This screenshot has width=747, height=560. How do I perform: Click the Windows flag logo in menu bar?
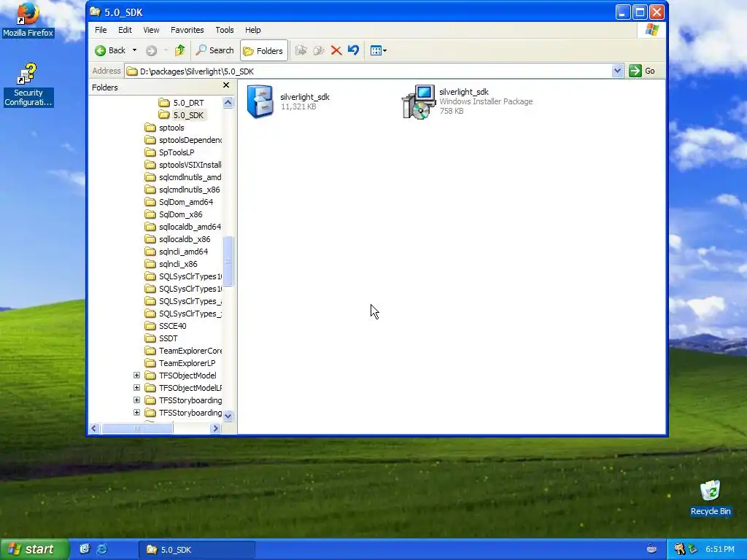coord(651,30)
